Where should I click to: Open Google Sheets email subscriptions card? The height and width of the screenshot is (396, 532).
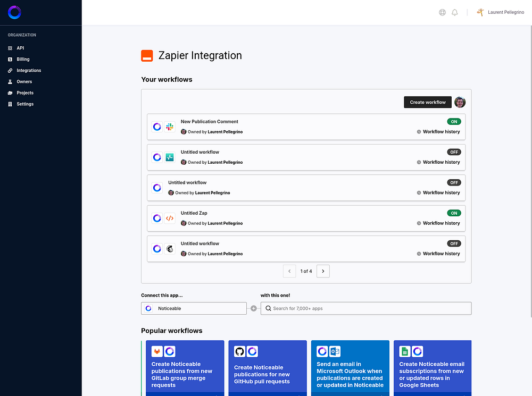433,368
